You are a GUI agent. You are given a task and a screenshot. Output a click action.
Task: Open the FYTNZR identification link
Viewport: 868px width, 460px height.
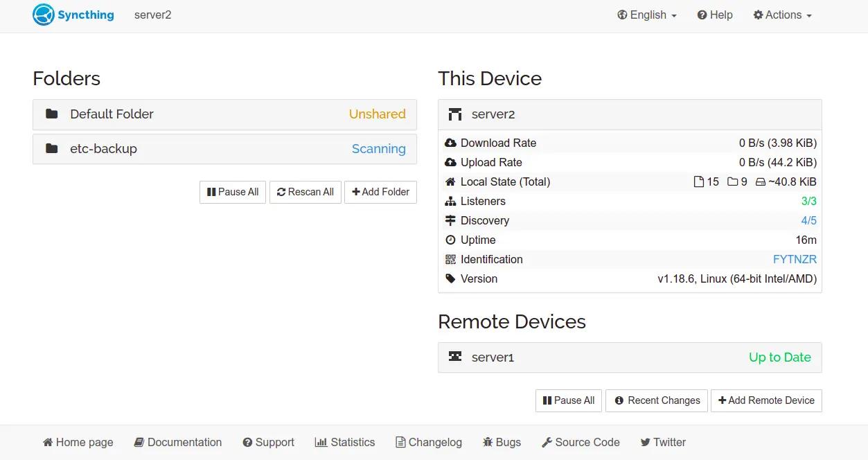(795, 259)
